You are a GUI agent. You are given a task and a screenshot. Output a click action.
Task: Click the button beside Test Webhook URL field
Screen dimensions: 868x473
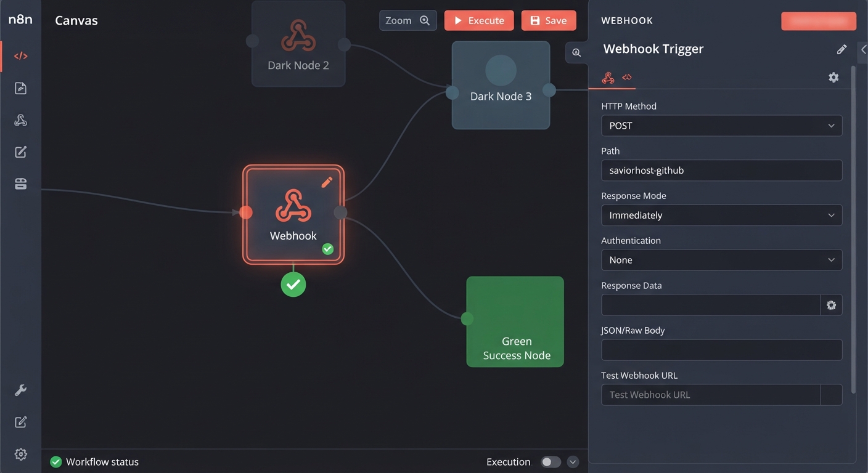[x=832, y=395]
